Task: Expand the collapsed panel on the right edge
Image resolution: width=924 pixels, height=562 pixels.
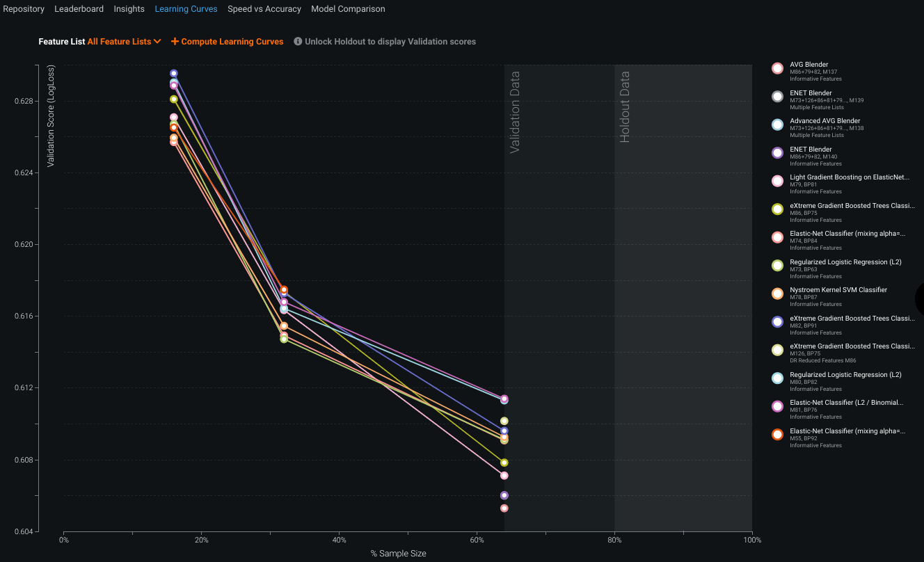Action: coord(919,299)
